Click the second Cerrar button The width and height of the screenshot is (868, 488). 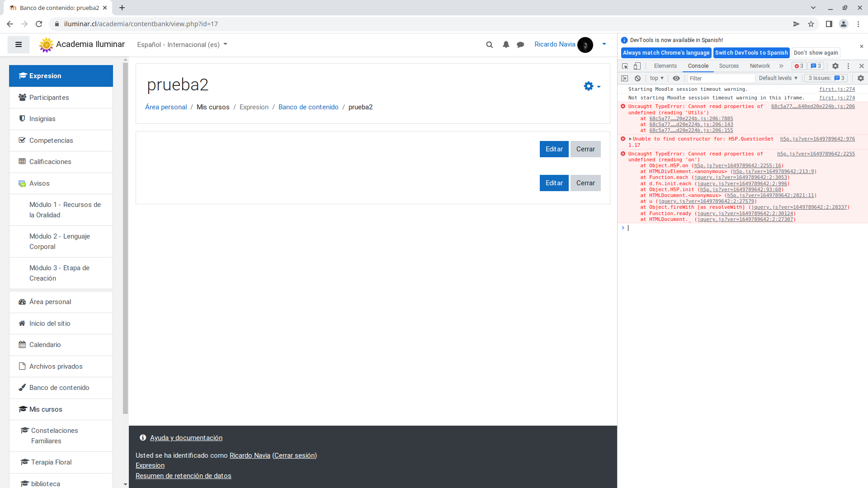[585, 183]
